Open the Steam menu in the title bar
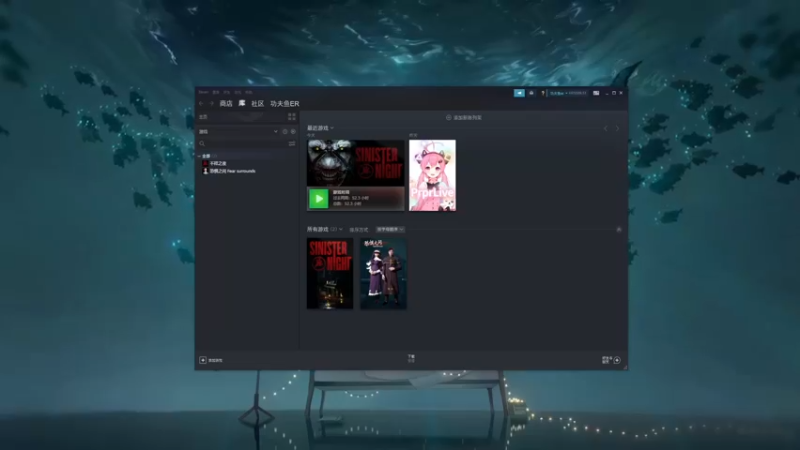 (203, 92)
